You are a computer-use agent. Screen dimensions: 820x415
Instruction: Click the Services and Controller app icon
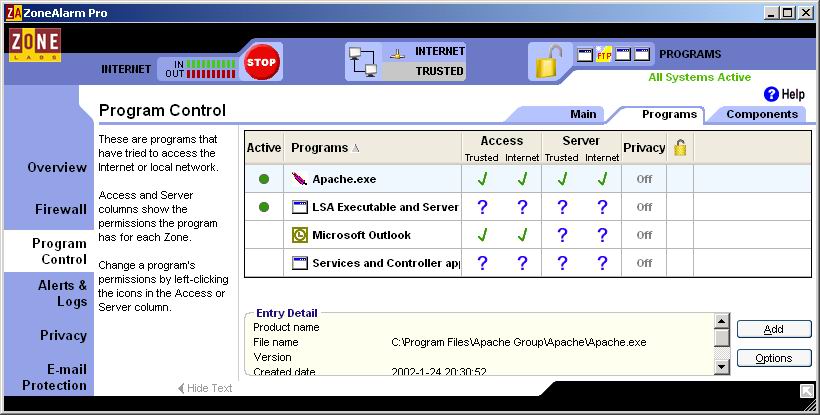click(299, 263)
